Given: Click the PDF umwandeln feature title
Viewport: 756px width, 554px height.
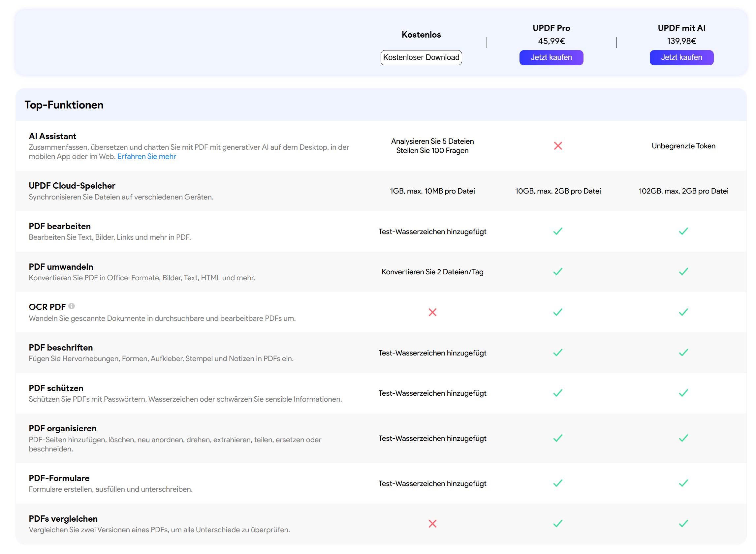Looking at the screenshot, I should point(61,266).
